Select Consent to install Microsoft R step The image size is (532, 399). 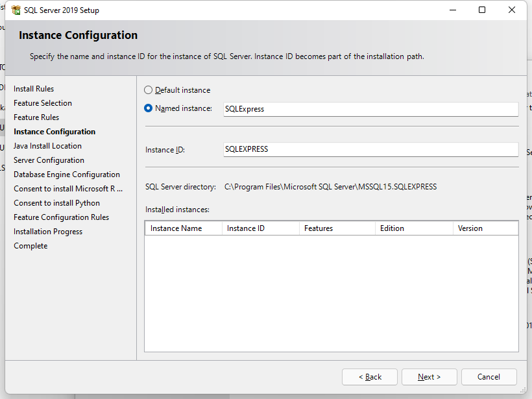pos(68,189)
